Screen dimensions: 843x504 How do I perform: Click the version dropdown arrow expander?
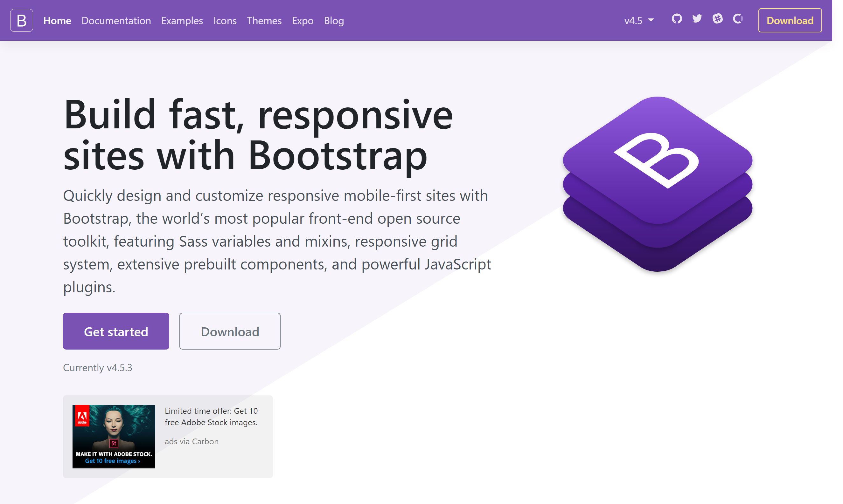coord(650,20)
